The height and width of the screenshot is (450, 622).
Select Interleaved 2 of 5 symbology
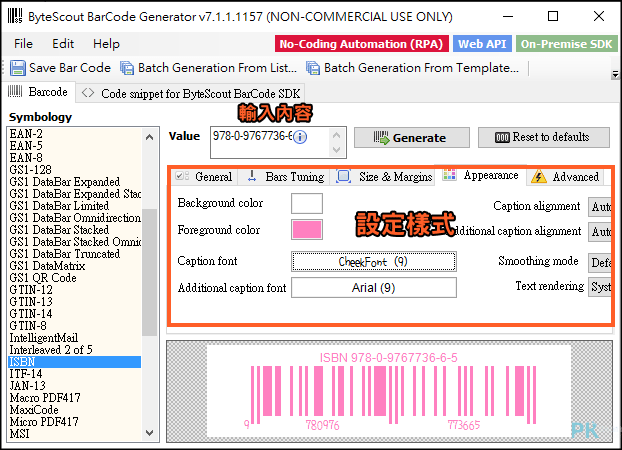pyautogui.click(x=74, y=350)
